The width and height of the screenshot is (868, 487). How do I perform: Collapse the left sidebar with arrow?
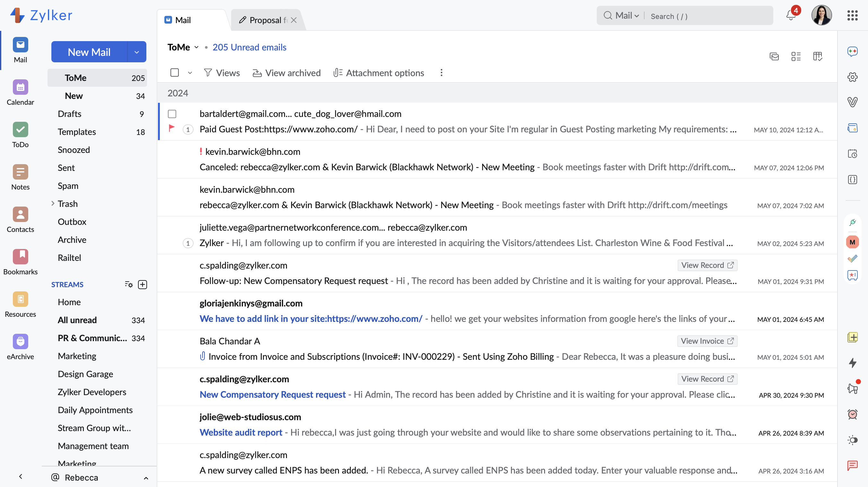[21, 477]
